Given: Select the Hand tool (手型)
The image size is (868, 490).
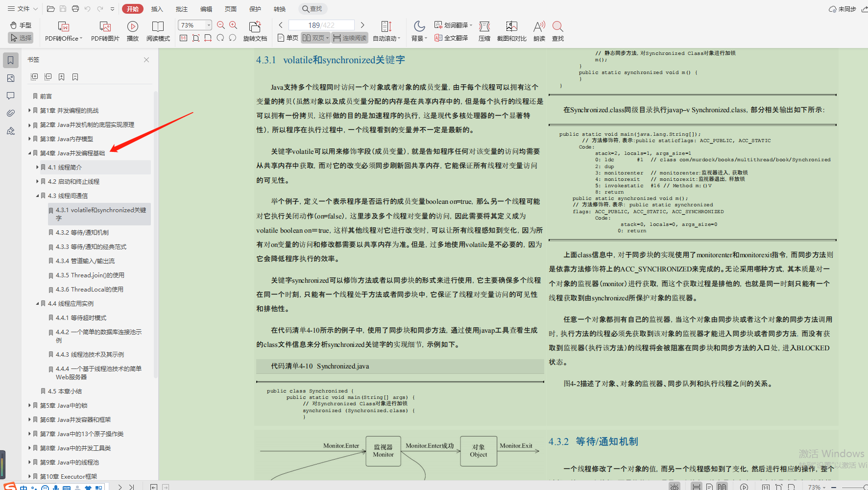Looking at the screenshot, I should coord(21,25).
